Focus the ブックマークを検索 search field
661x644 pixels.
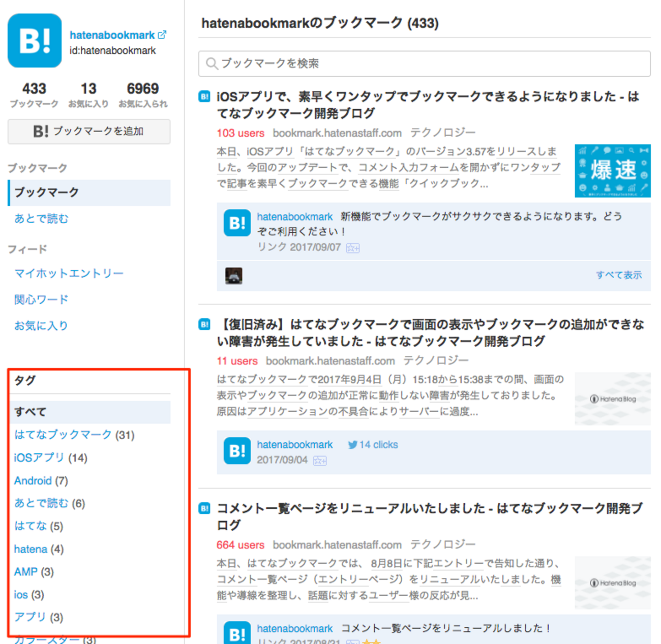click(425, 64)
